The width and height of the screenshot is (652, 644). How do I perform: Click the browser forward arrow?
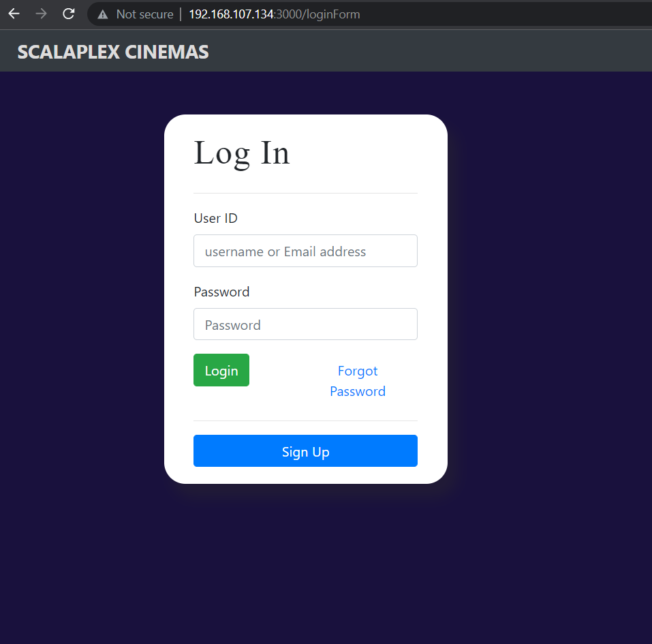(x=41, y=14)
